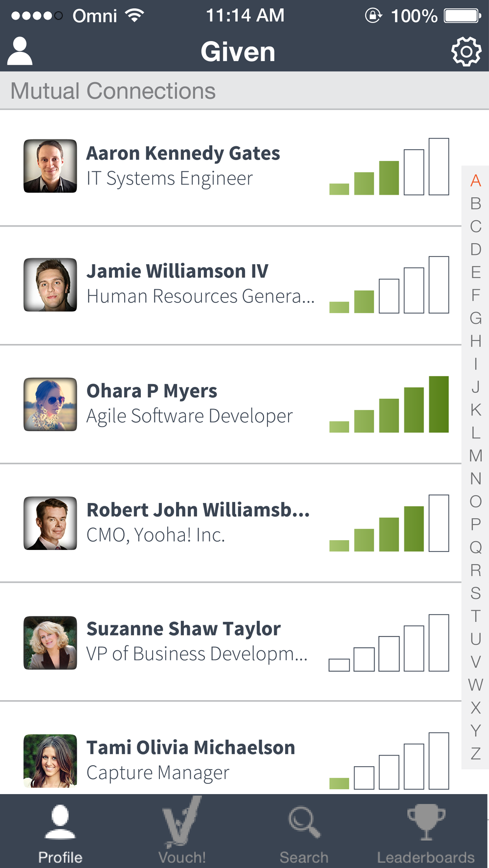489x868 pixels.
Task: Jump to letter Z in the index
Action: click(476, 754)
